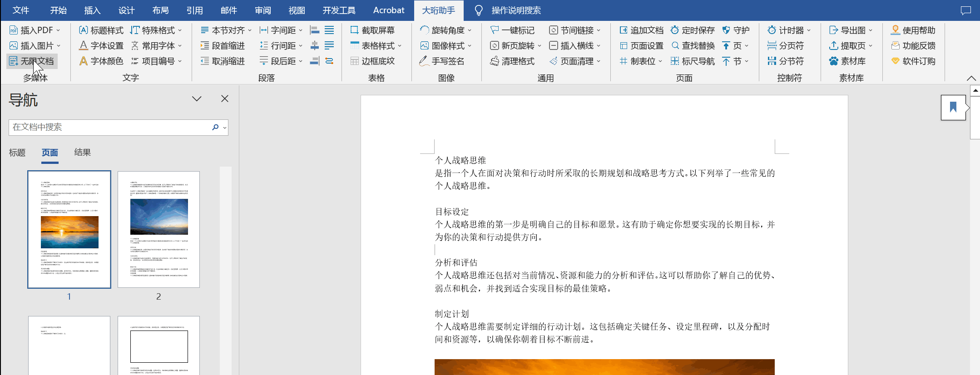Open 查找替换 tool

tap(693, 46)
